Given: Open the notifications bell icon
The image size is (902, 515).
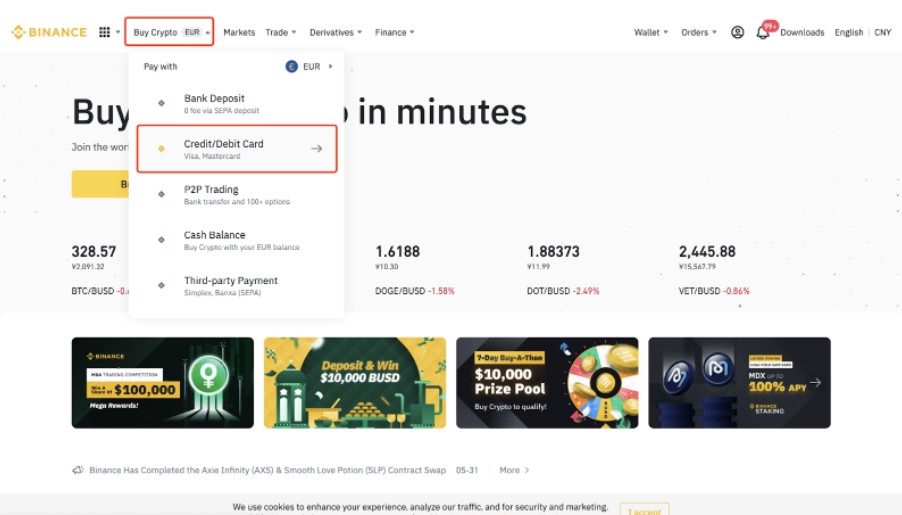Looking at the screenshot, I should pos(763,33).
